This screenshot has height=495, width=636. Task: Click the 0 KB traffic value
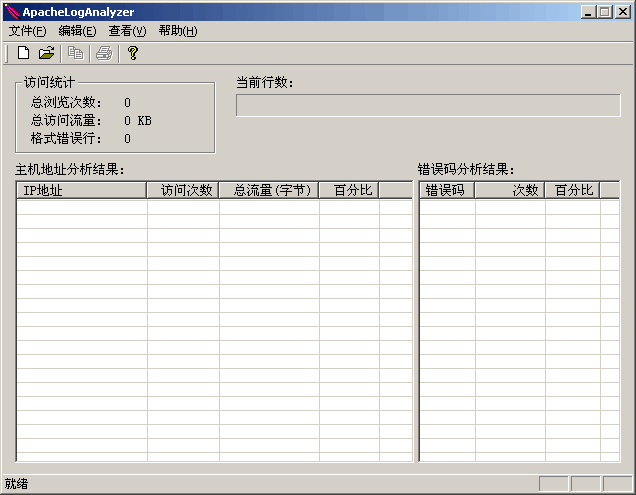pos(138,121)
